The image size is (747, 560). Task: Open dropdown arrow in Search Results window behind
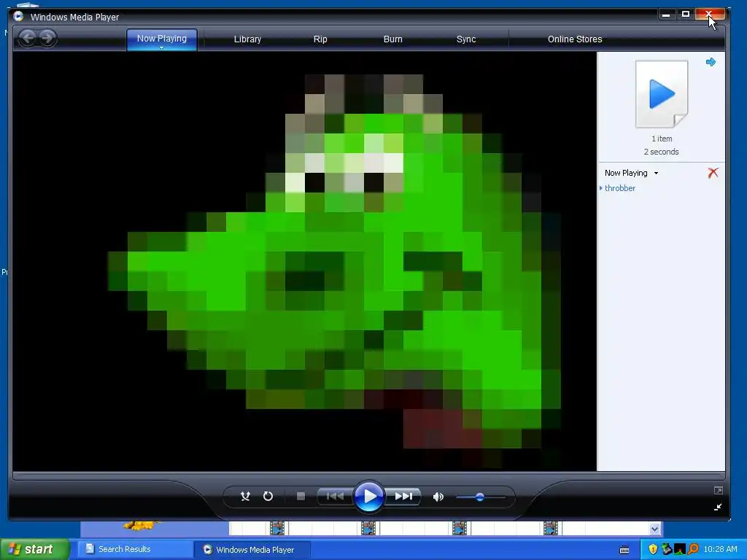[654, 529]
